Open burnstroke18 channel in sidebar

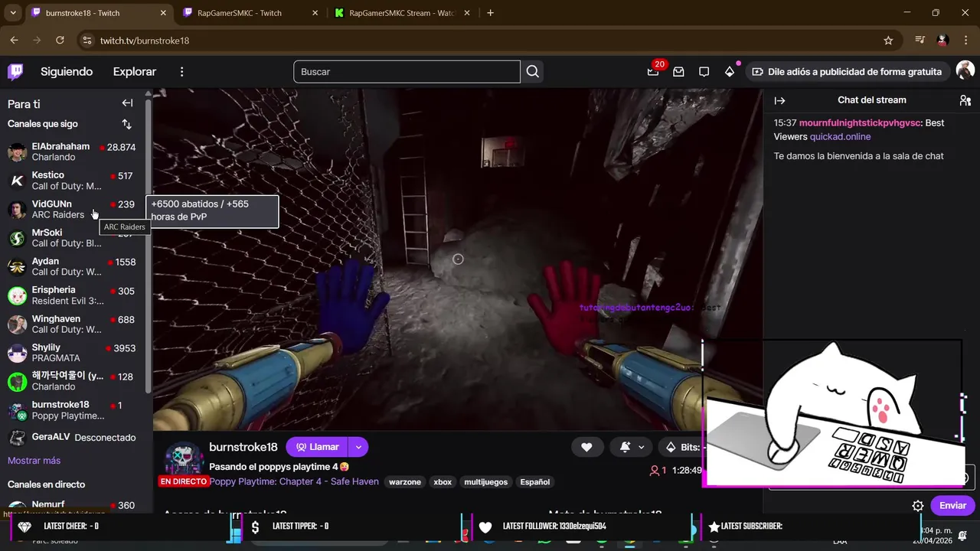coord(71,410)
